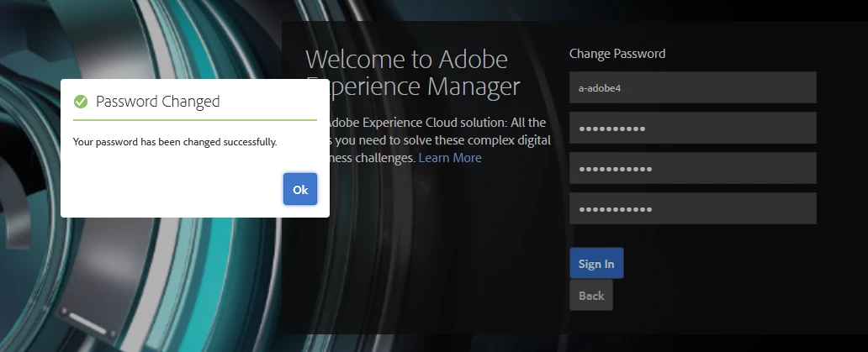This screenshot has height=352, width=868.
Task: Click the Change Password heading
Action: (617, 54)
